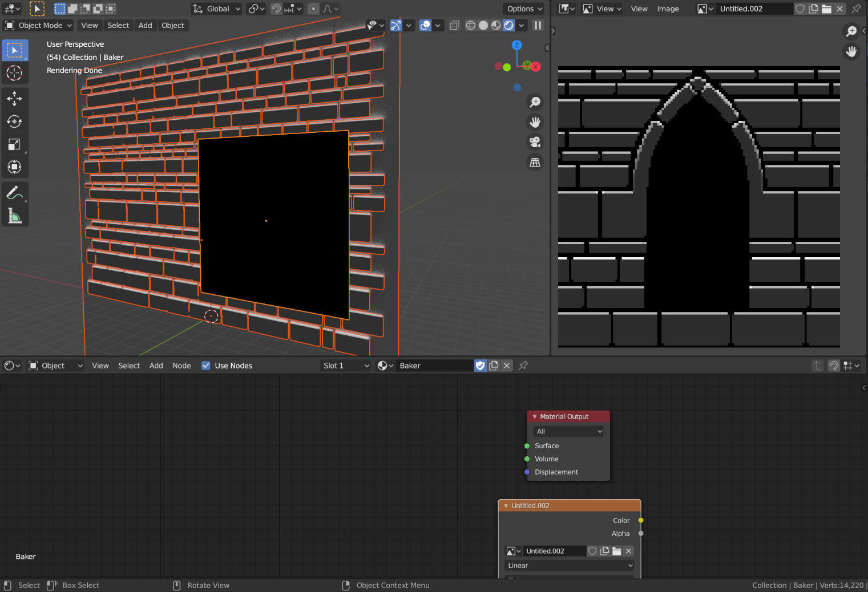Viewport: 868px width, 592px height.
Task: Click the Pan hand in the 3D viewport
Action: click(x=535, y=122)
